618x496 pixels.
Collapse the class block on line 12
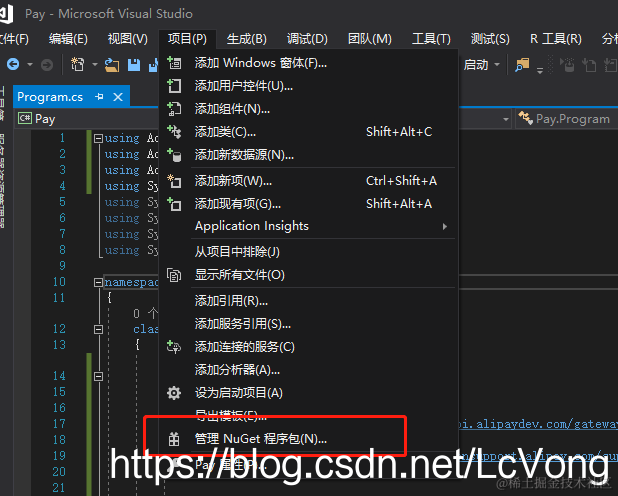click(98, 329)
